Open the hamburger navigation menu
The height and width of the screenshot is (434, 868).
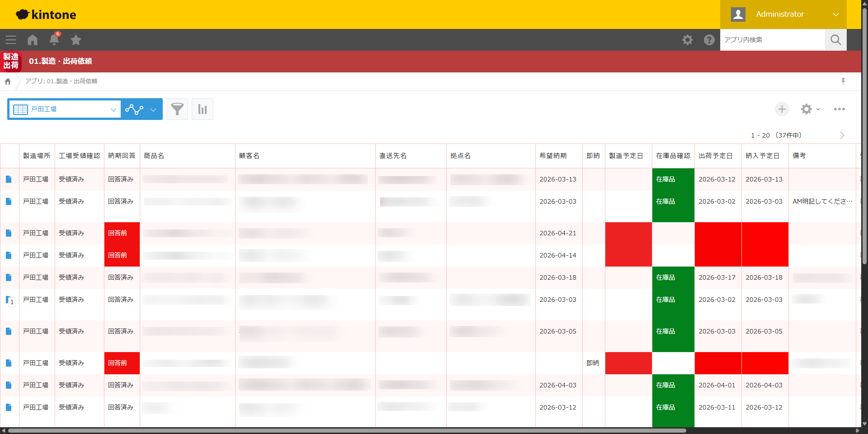(11, 40)
